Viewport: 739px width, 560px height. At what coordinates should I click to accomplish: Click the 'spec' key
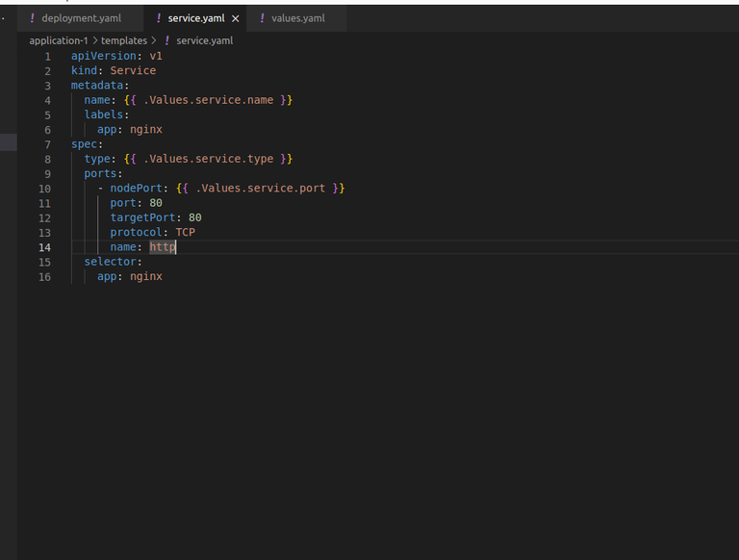85,144
